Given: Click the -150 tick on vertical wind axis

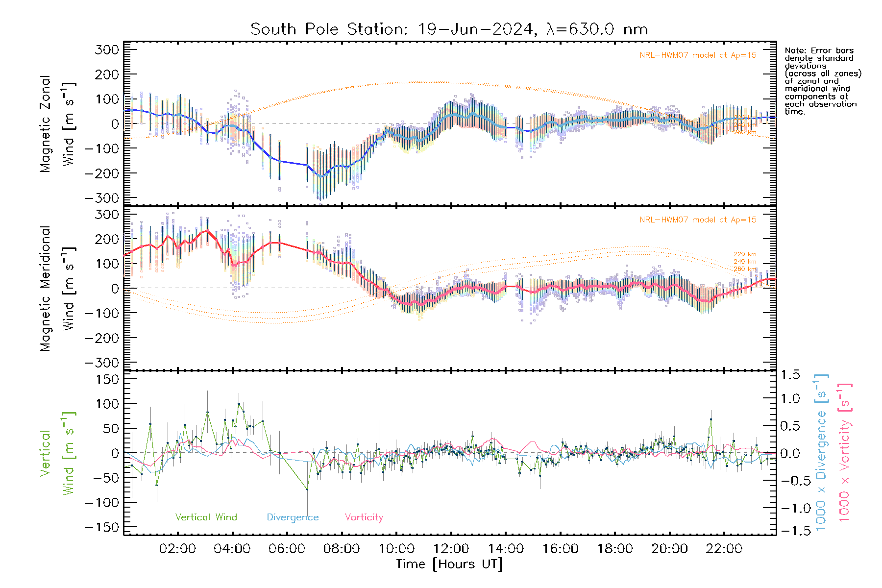Looking at the screenshot, I should [102, 527].
